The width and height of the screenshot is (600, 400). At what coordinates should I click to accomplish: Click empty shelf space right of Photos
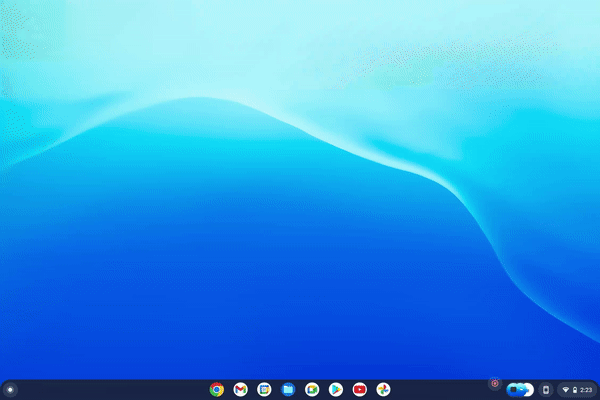click(440, 389)
